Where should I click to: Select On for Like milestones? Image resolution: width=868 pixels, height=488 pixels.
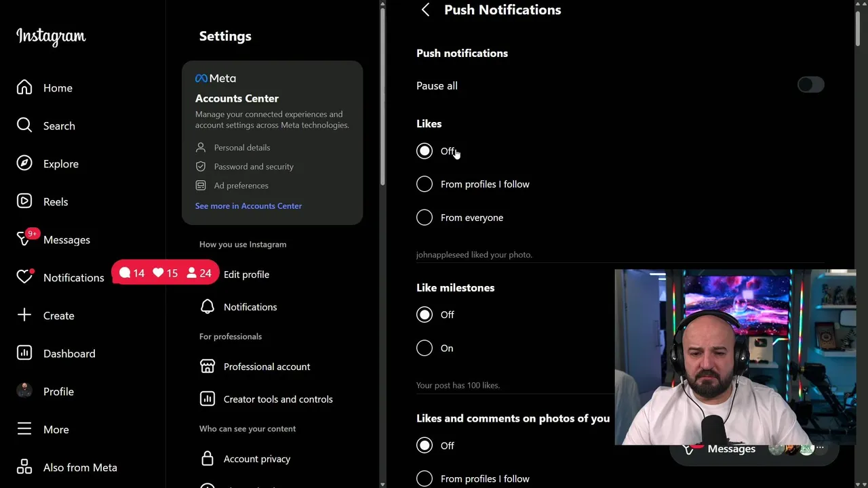pos(425,348)
